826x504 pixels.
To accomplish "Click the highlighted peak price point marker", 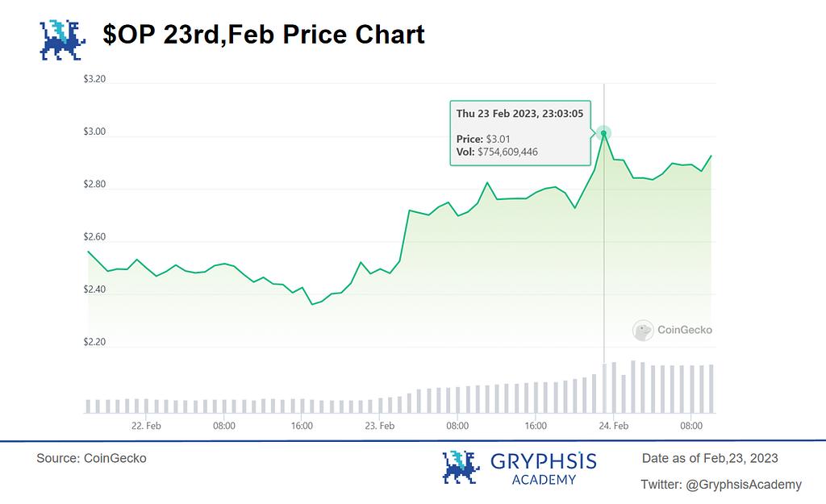I will [603, 134].
